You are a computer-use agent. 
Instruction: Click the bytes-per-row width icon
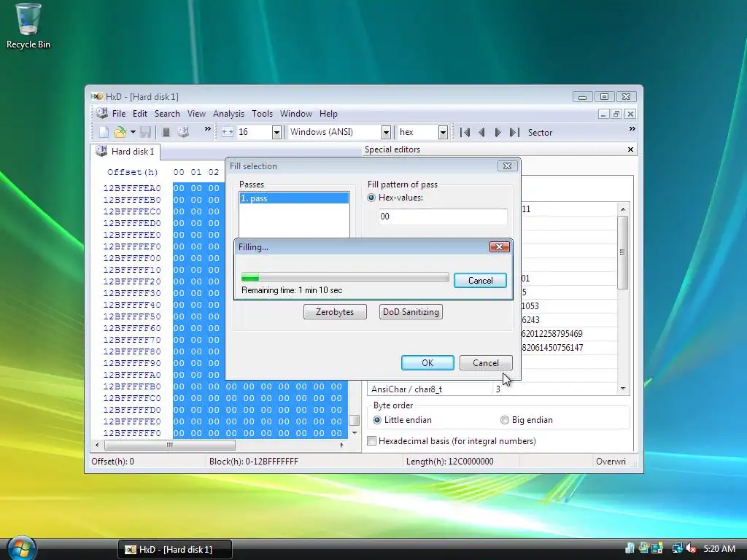click(228, 132)
